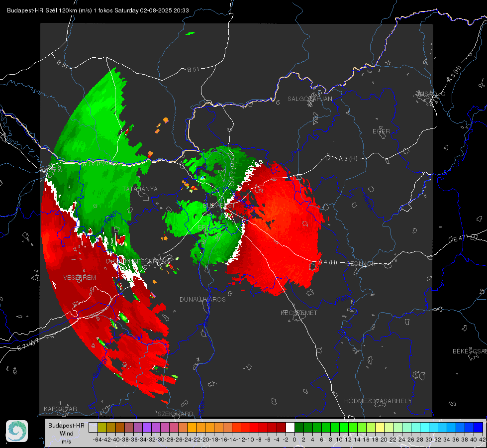This screenshot has width=487, height=448.
Task: Choose the olive swatch between -64 and -42
Action: [x=102, y=427]
